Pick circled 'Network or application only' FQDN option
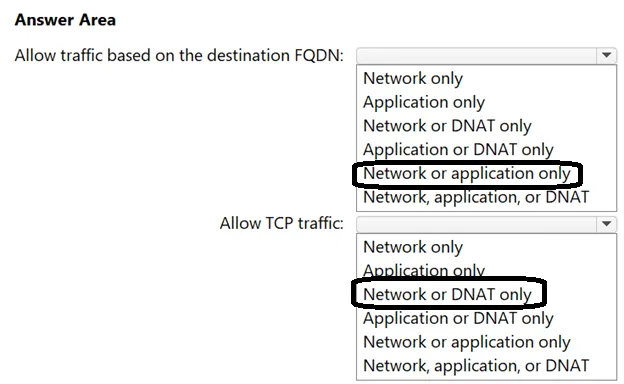Viewport: 624px width, 384px height. click(467, 174)
